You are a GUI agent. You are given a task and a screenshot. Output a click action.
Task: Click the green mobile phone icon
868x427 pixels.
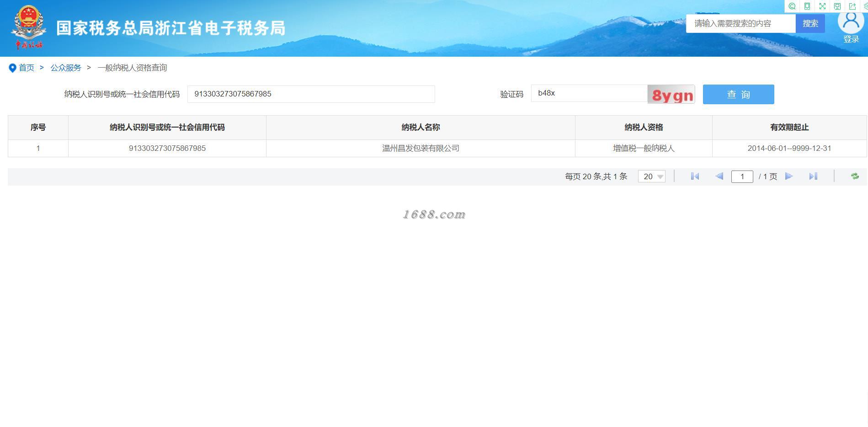tap(807, 6)
